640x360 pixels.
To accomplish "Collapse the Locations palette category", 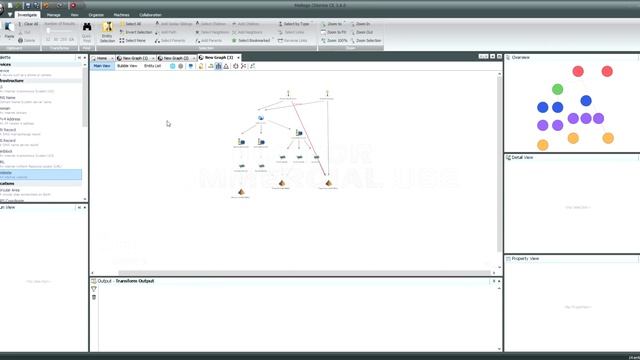I will [41, 184].
